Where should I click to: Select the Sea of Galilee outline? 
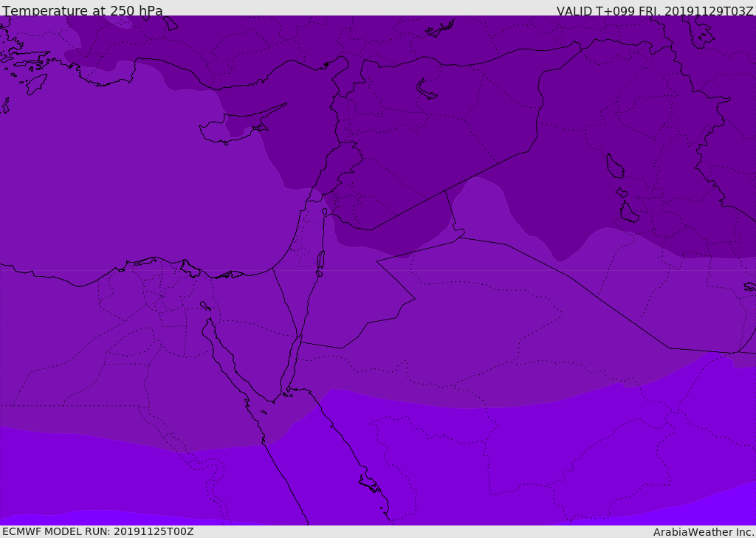click(324, 212)
